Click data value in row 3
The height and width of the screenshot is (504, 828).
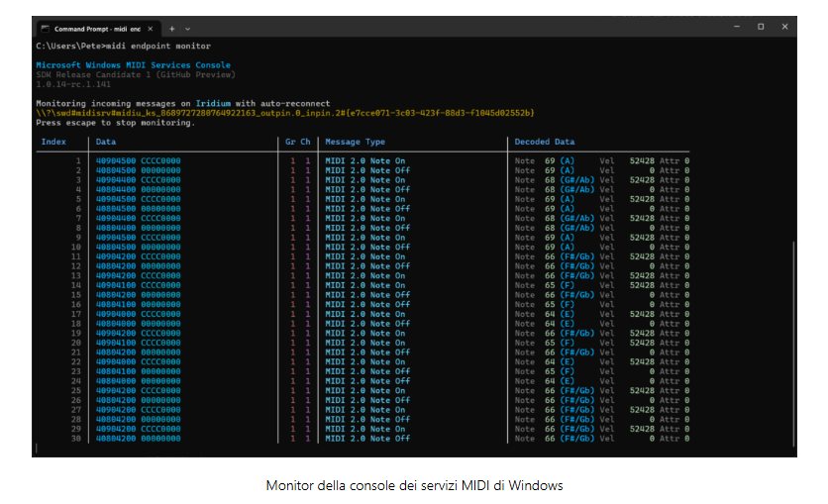coord(138,180)
